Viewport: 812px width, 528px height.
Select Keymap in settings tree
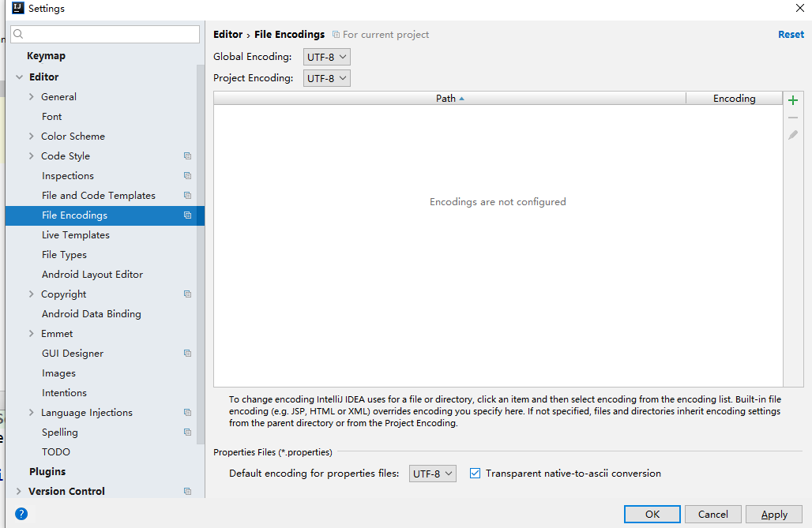point(46,56)
